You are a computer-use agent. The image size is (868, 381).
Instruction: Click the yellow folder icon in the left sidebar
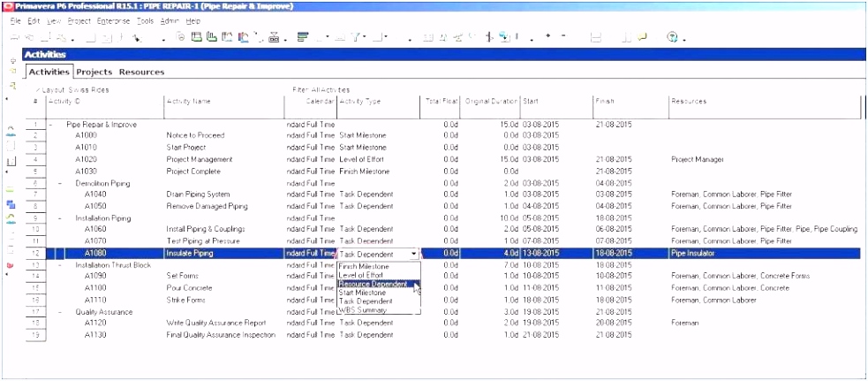(11, 72)
